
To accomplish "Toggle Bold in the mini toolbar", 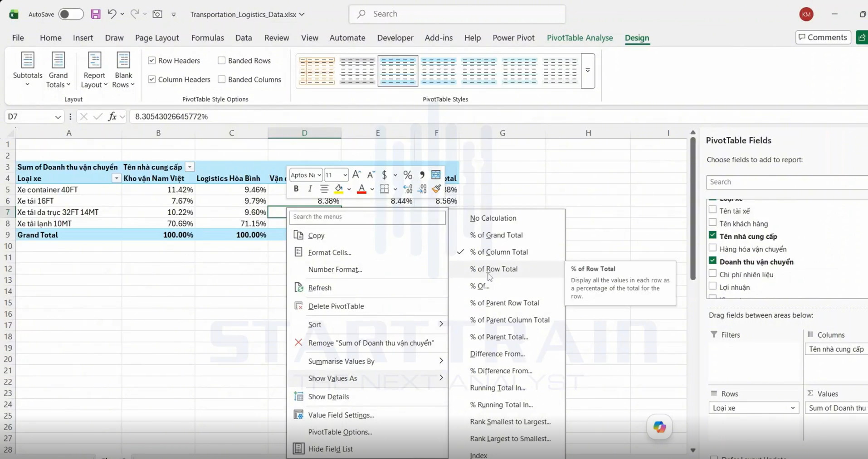I will pos(296,189).
